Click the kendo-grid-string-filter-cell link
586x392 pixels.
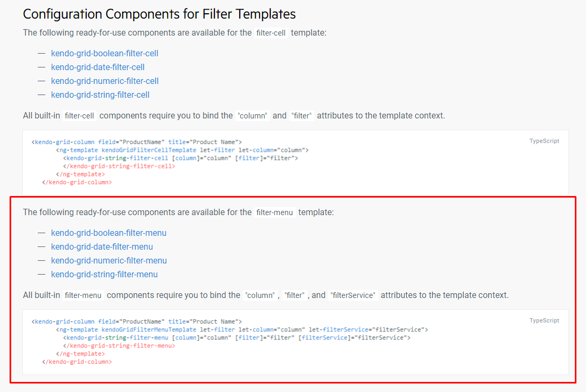pyautogui.click(x=100, y=95)
